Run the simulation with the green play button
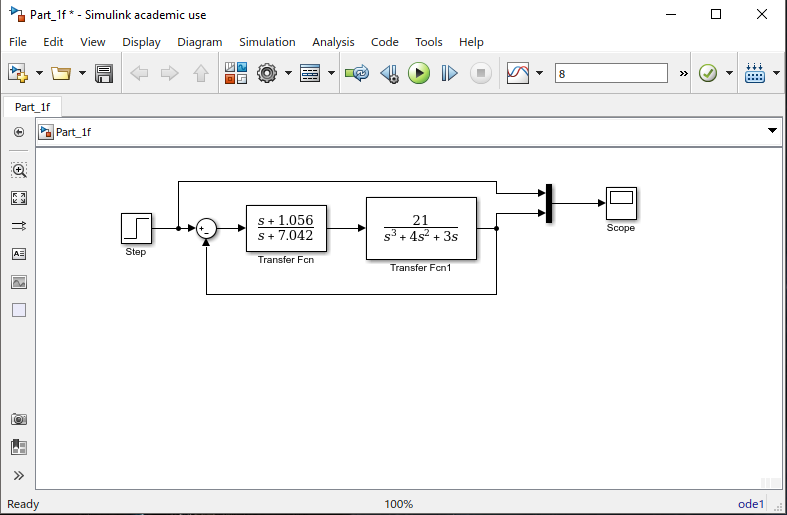Viewport: 787px width, 515px height. [419, 73]
